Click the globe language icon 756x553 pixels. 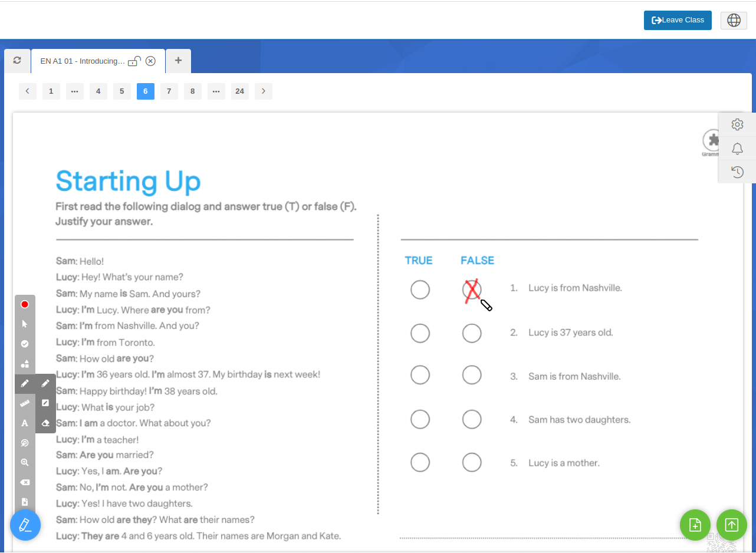click(x=734, y=20)
